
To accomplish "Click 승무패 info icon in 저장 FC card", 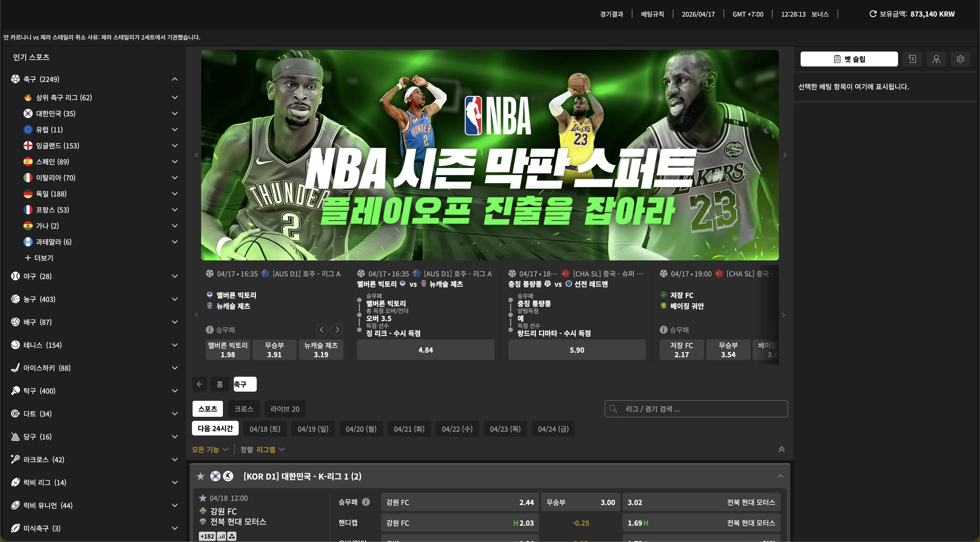I will tap(663, 330).
